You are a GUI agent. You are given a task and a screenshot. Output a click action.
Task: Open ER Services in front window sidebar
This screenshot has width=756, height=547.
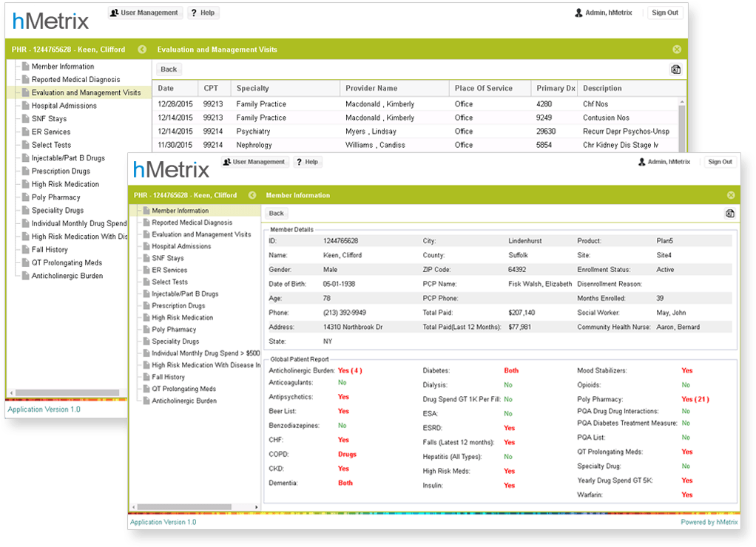[x=169, y=270]
